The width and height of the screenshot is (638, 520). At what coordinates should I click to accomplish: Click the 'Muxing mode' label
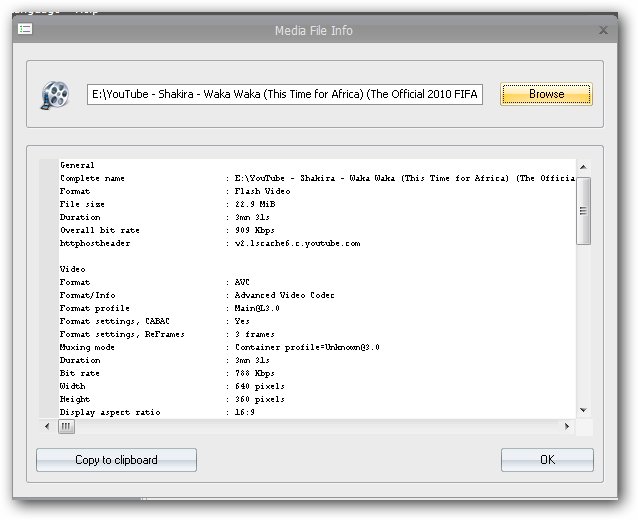click(x=87, y=347)
